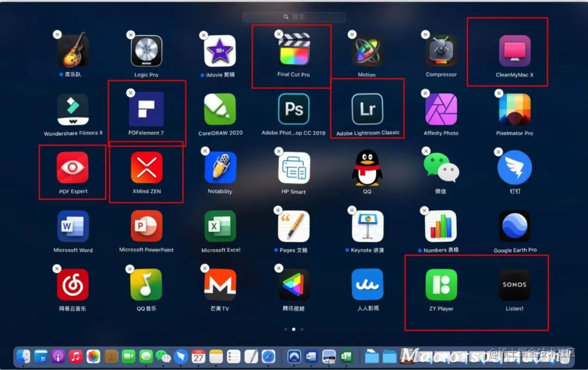Open Pages 文稿 app
The height and width of the screenshot is (370, 588).
[293, 226]
